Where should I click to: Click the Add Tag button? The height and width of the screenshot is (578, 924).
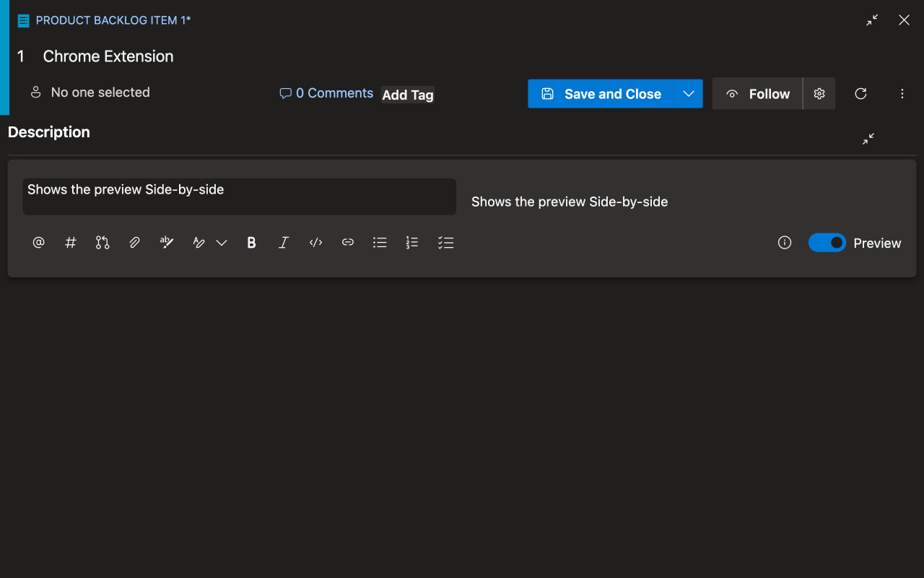click(408, 95)
